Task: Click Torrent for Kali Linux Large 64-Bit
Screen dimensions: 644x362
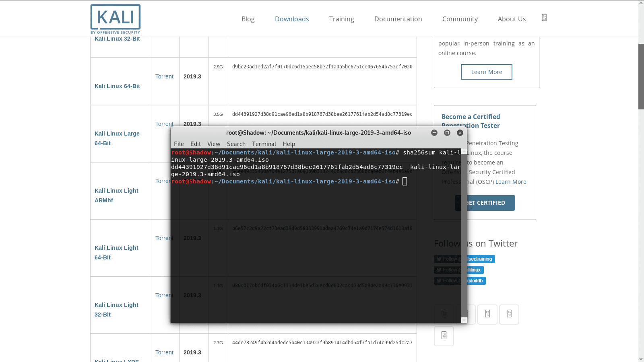Action: [164, 124]
